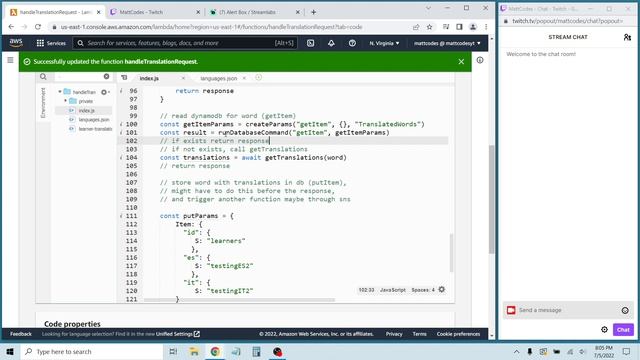Switch to the MattCodes - Twitch browser tab

point(155,12)
